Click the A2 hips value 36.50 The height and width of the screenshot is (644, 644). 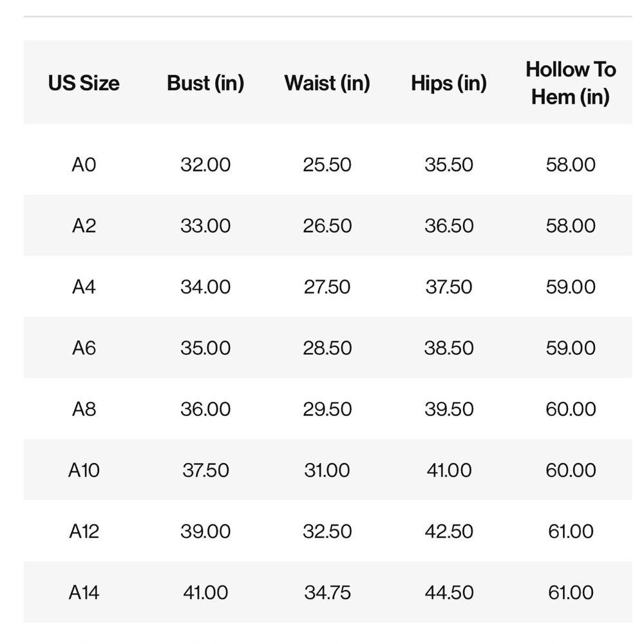[x=449, y=226]
